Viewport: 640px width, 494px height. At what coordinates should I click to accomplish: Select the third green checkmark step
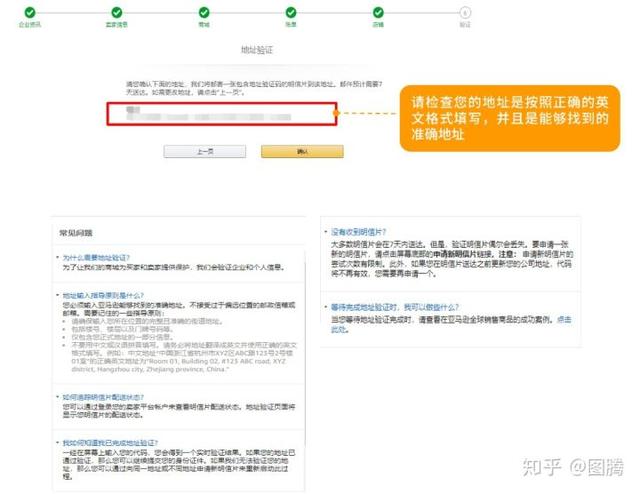[204, 13]
